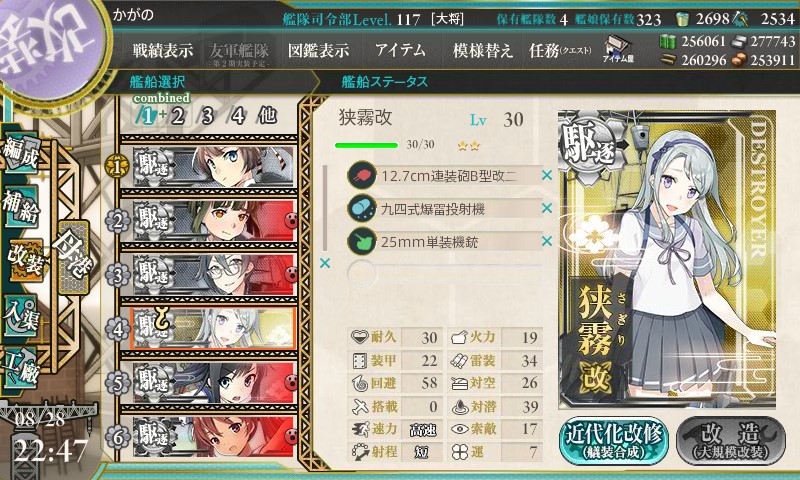Click the 12.7cm連装砲B型改二 equipment icon
The height and width of the screenshot is (480, 800).
[x=361, y=175]
